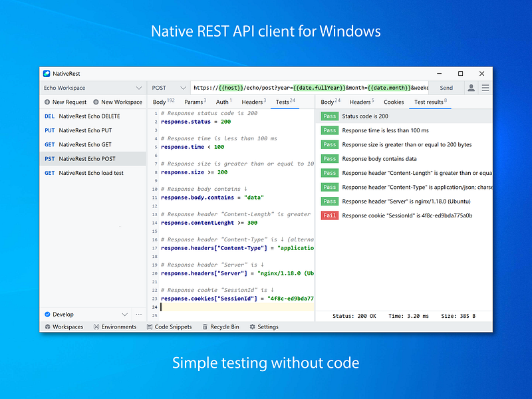
Task: Open Environments in bottom bar
Action: (x=115, y=327)
